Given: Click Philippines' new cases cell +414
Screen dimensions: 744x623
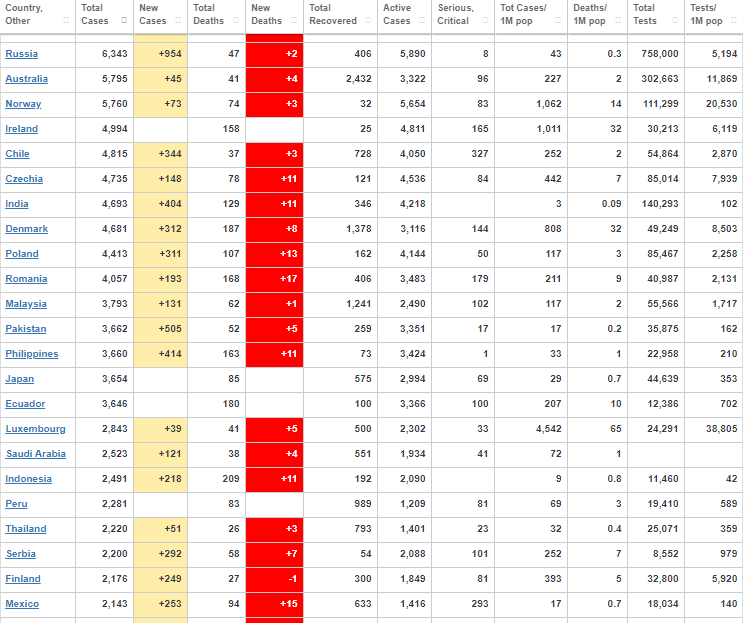Looking at the screenshot, I should pos(160,354).
